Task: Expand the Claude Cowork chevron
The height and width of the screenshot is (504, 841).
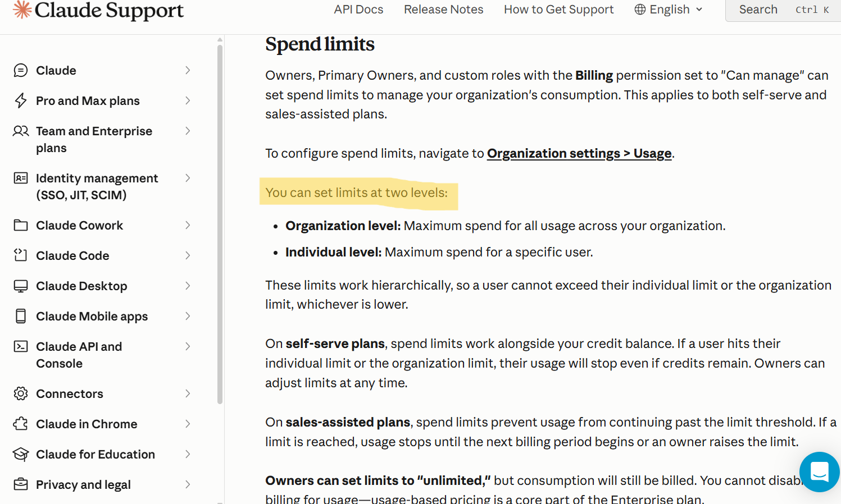Action: pos(188,225)
